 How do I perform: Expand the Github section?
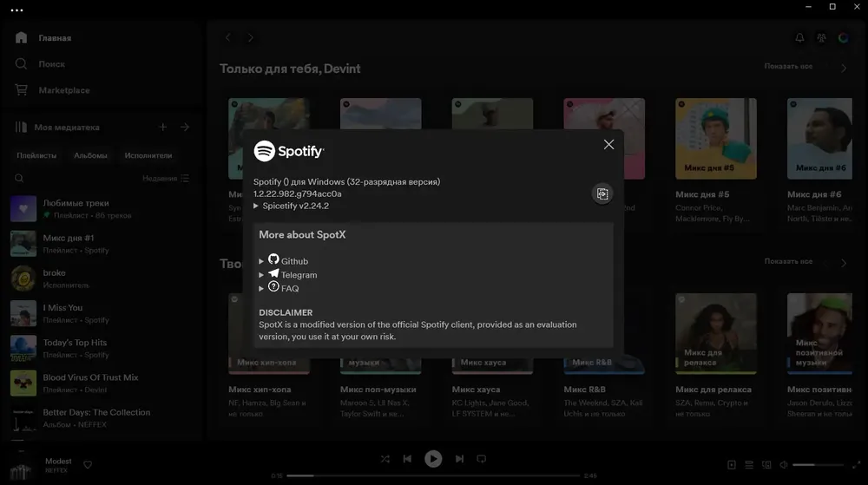(x=284, y=260)
